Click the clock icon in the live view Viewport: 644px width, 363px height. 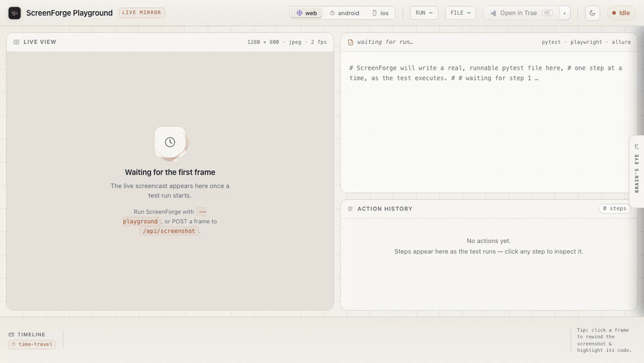pos(170,142)
